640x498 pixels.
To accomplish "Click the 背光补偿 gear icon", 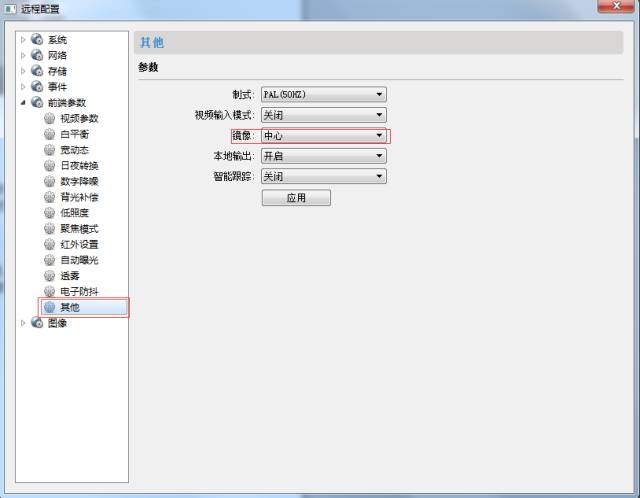I will [50, 197].
